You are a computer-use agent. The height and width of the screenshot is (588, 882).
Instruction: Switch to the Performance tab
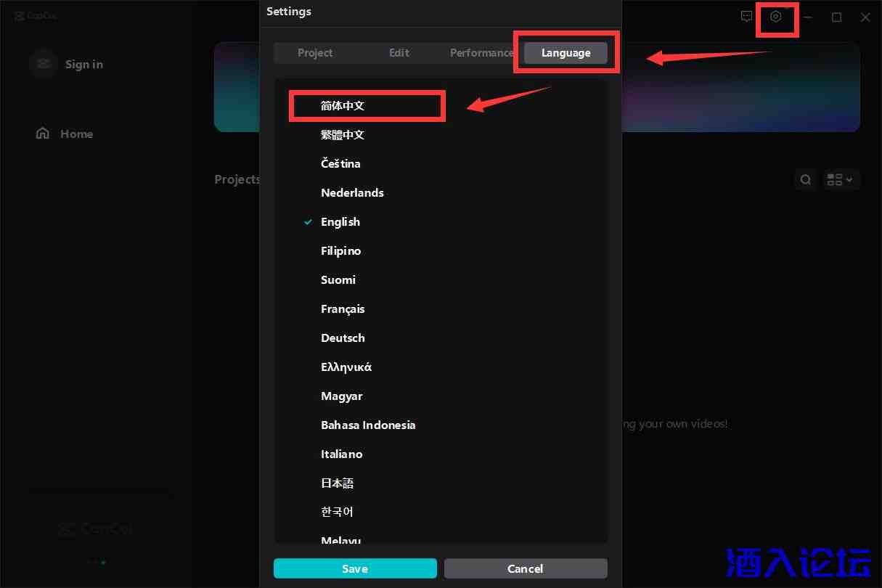[x=481, y=53]
